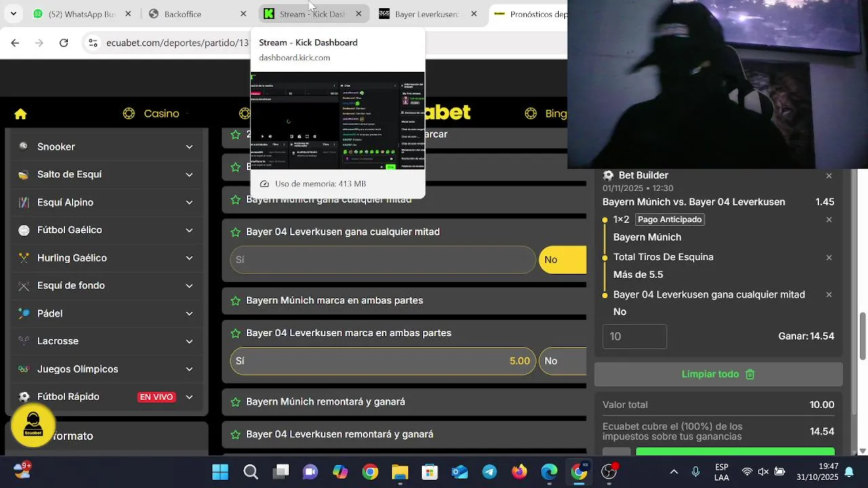Viewport: 868px width, 488px height.
Task: Click the Kick Dashboard tab preview thumbnail
Action: [338, 121]
